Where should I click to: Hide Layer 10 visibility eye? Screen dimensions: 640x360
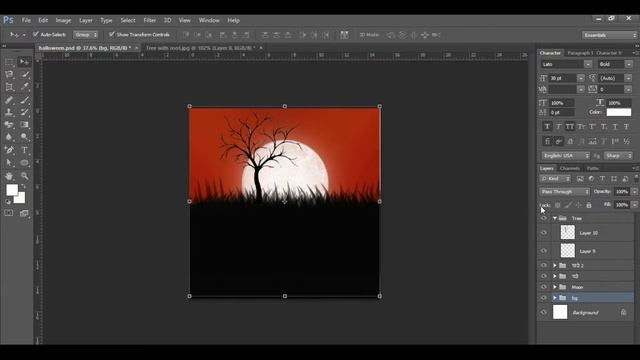click(544, 233)
